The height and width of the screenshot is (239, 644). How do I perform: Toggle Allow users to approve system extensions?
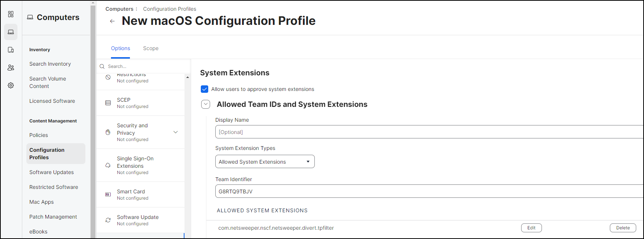pyautogui.click(x=205, y=89)
